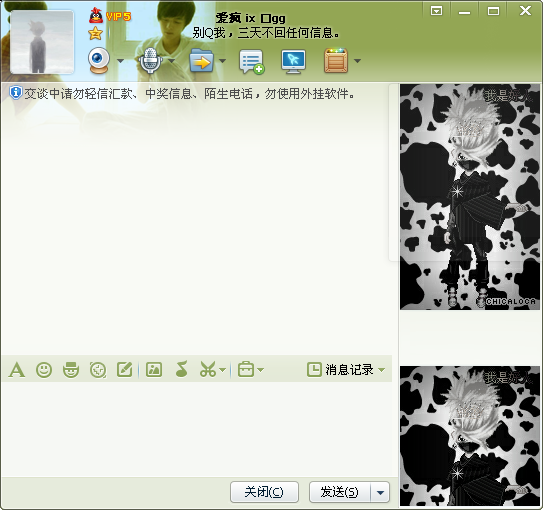Expand voice call options arrow
Image resolution: width=543 pixels, height=510 pixels.
point(171,61)
